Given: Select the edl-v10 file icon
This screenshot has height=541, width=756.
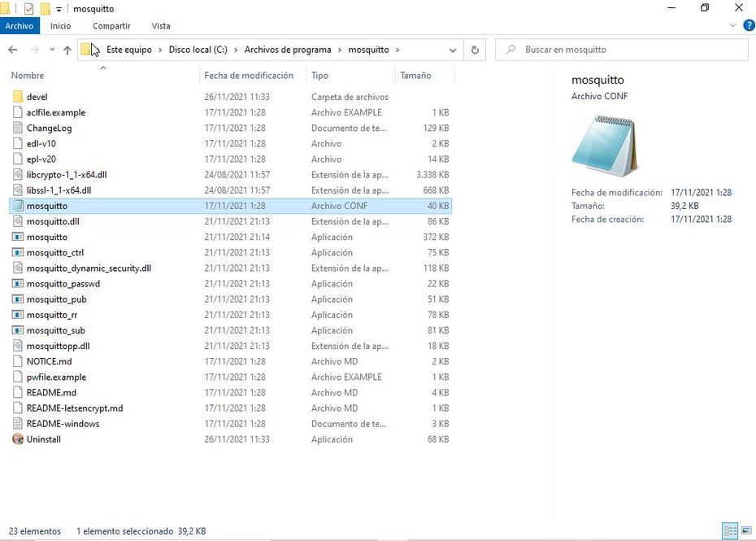Looking at the screenshot, I should 18,143.
